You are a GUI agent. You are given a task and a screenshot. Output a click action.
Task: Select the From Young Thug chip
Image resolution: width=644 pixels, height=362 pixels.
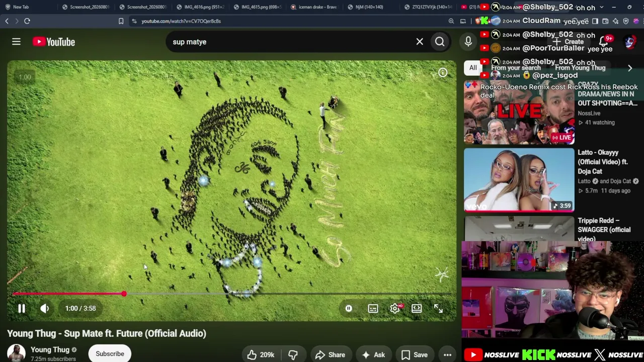pos(580,68)
